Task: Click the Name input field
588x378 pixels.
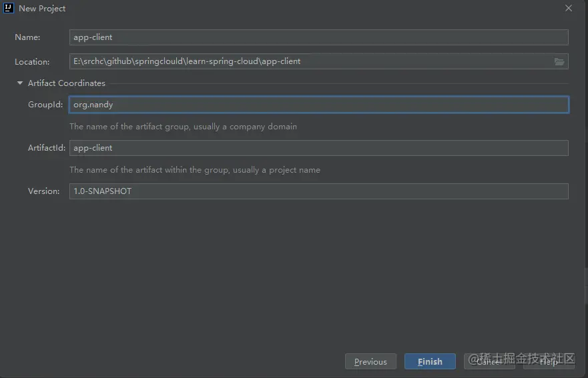Action: coord(319,37)
